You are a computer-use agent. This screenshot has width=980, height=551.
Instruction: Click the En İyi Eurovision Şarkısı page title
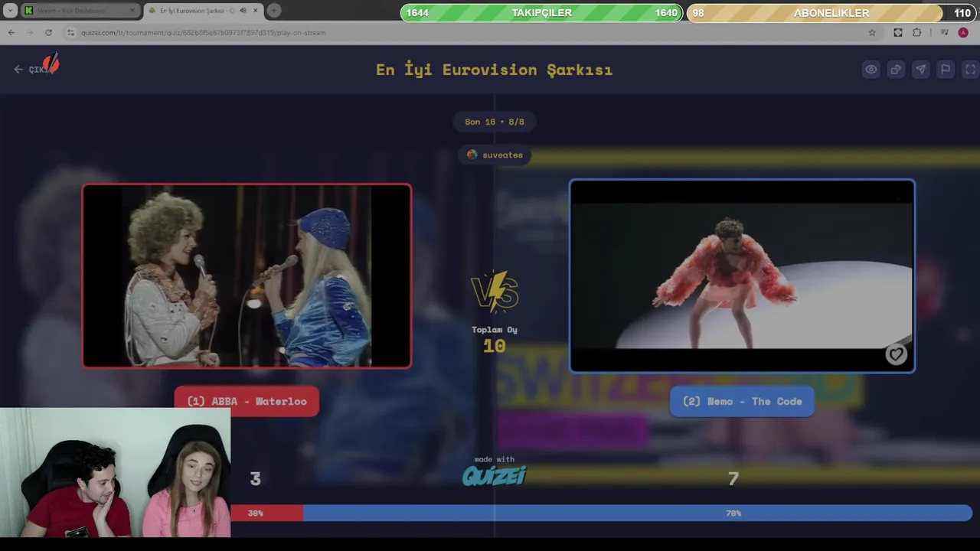(x=494, y=70)
